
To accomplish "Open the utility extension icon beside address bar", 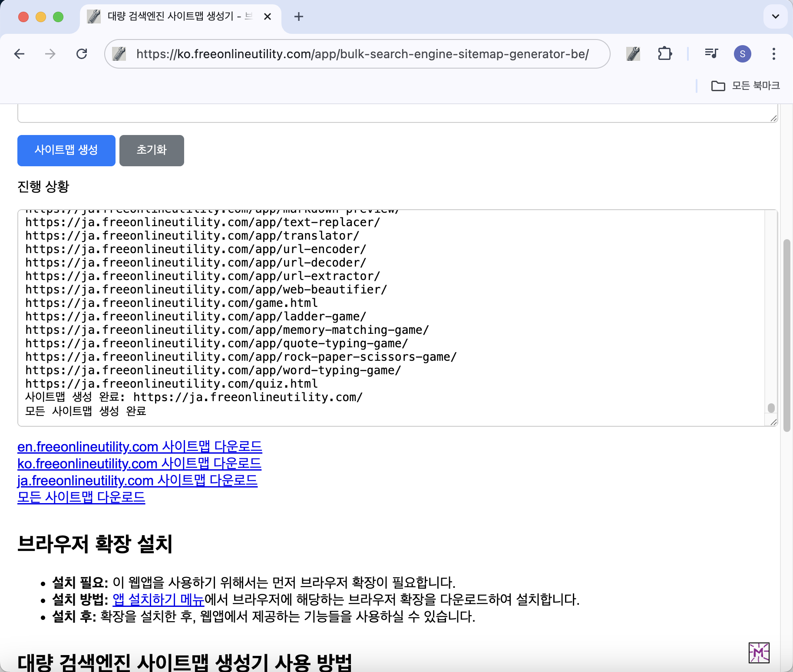I will coord(633,54).
